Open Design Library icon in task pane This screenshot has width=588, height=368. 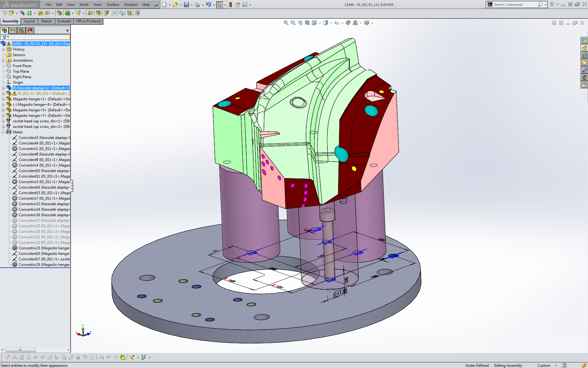[x=584, y=55]
